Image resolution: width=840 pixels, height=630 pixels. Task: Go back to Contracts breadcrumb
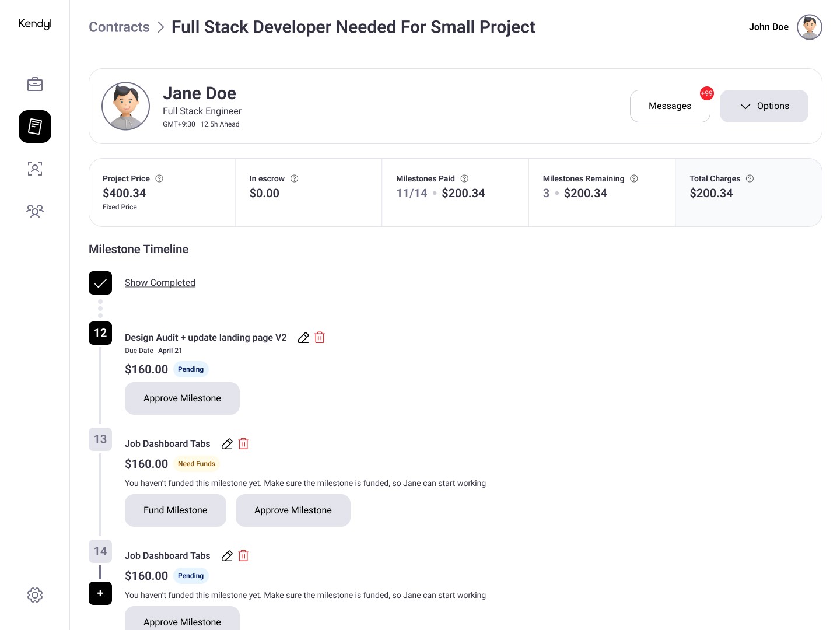tap(119, 27)
